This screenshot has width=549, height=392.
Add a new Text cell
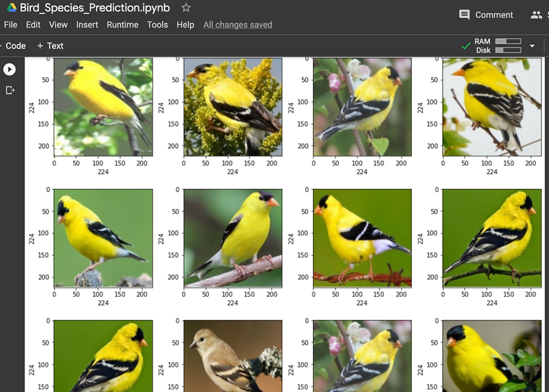click(50, 46)
